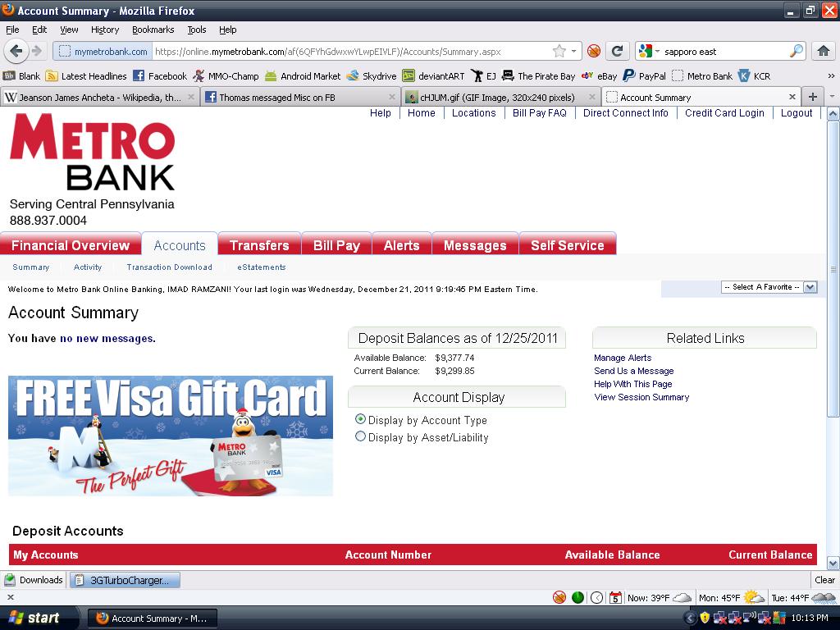This screenshot has height=630, width=840.
Task: Bookmark this page with the star icon
Action: (559, 52)
